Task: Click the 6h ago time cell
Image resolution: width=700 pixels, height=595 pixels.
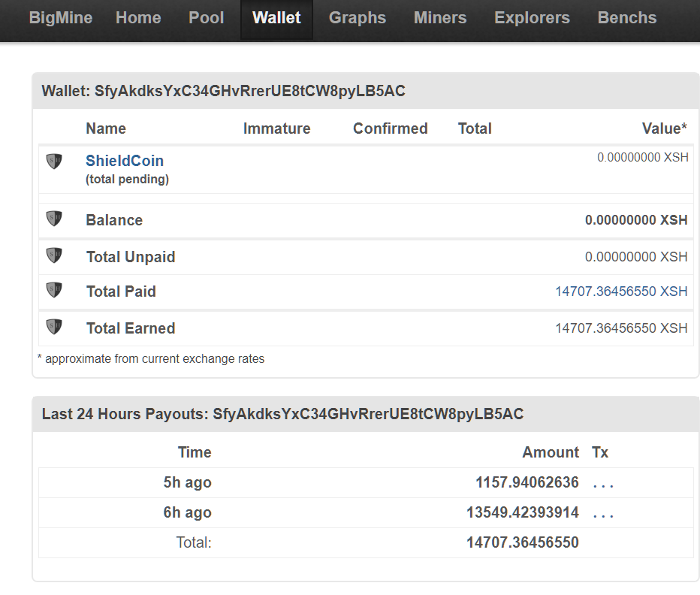Action: 188,513
